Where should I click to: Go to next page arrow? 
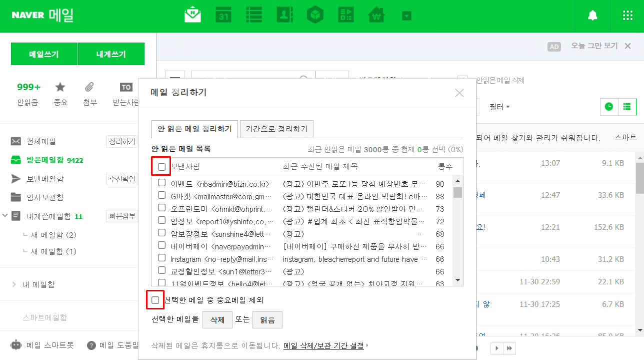(496, 348)
